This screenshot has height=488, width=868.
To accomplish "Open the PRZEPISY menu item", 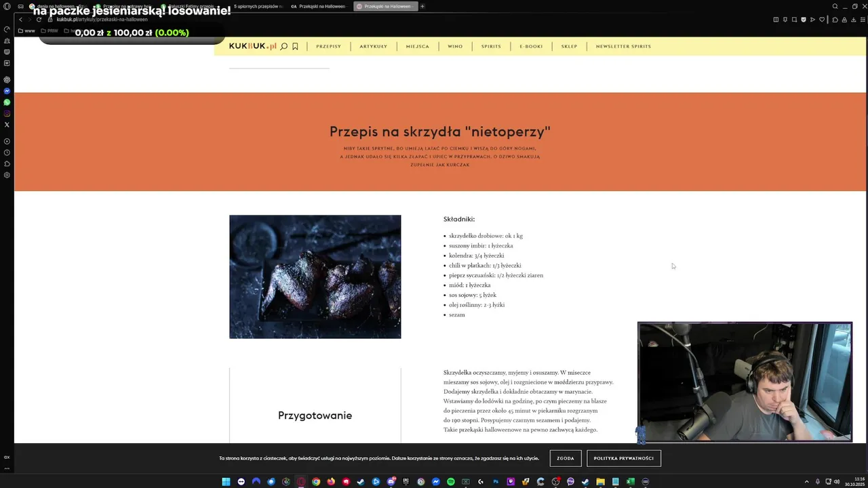I will [x=328, y=46].
